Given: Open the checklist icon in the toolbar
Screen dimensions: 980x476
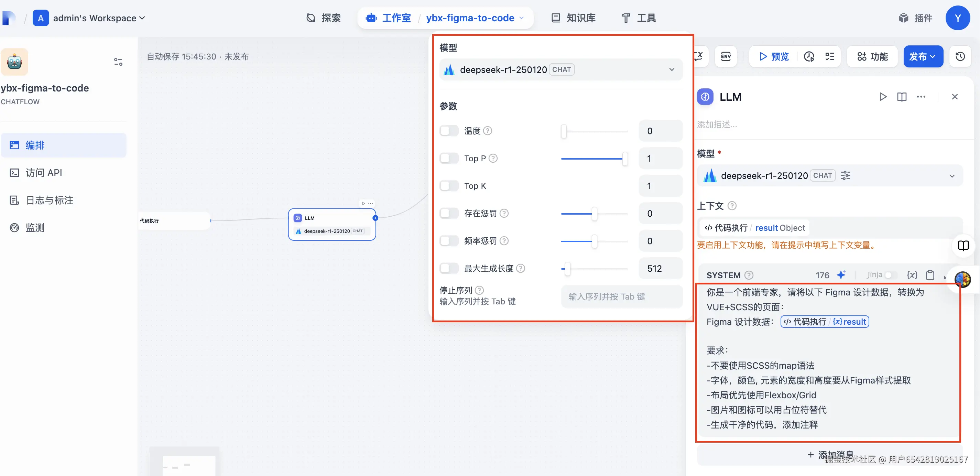Looking at the screenshot, I should (830, 56).
